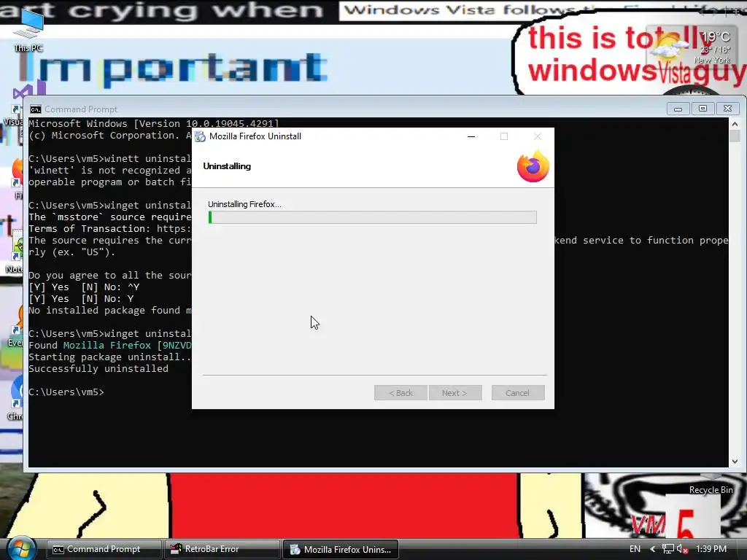Viewport: 747px width, 560px height.
Task: Click the Firefox logo in uninstaller header
Action: [533, 166]
